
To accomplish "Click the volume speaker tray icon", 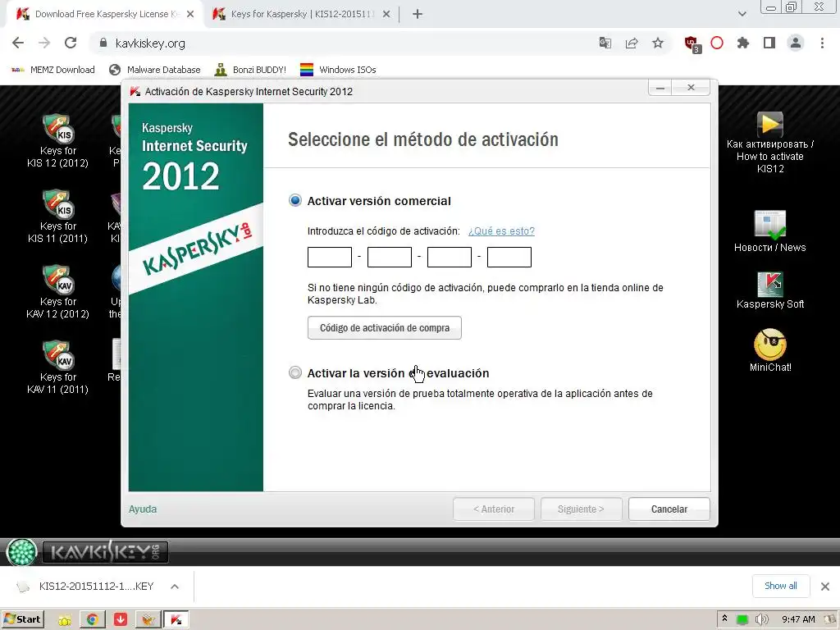I will (761, 619).
